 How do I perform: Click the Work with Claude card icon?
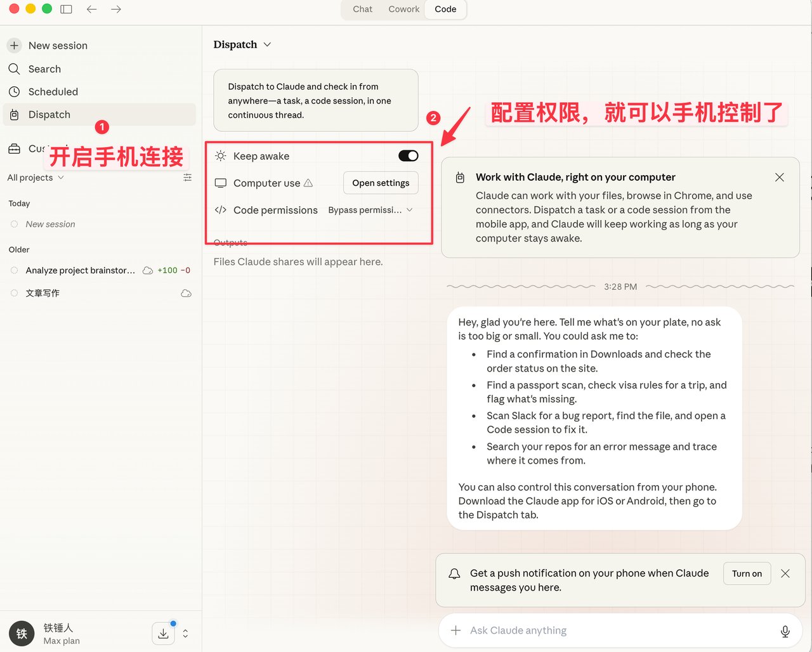coord(460,178)
